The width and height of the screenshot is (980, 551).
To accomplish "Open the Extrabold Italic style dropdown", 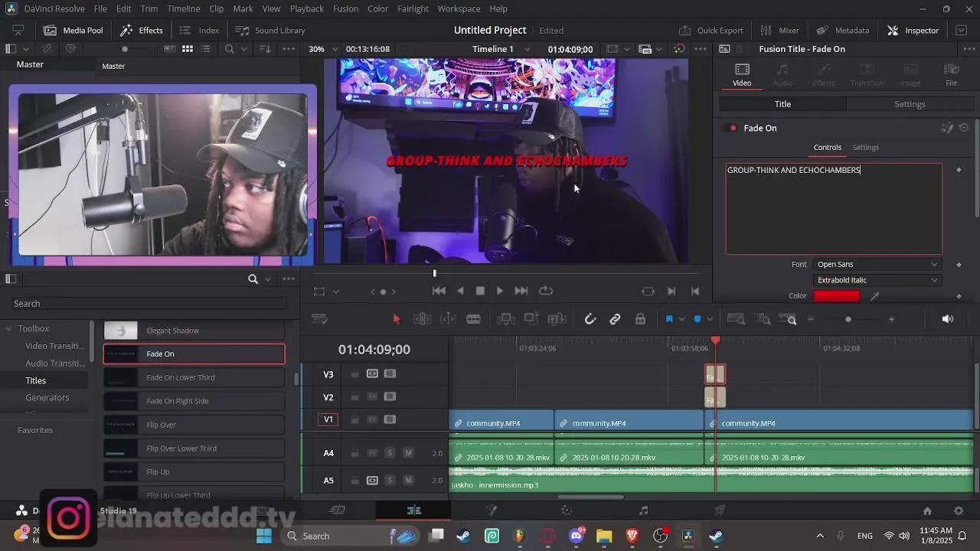I will point(877,280).
